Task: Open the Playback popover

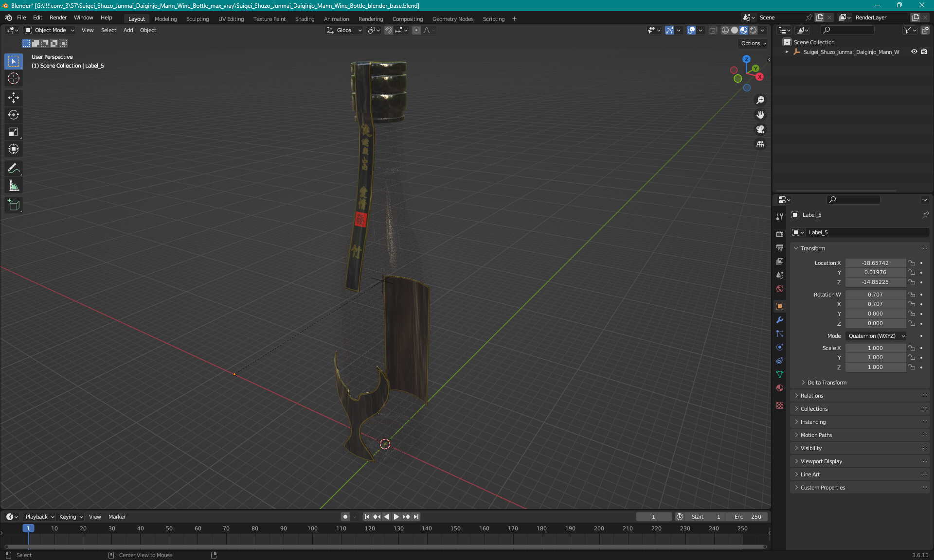Action: pyautogui.click(x=39, y=517)
